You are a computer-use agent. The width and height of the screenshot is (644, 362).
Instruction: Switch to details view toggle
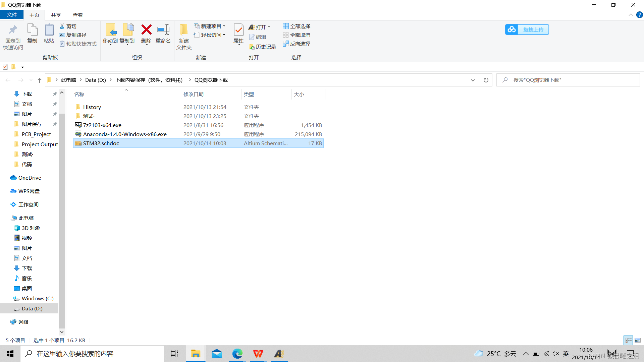[628, 340]
